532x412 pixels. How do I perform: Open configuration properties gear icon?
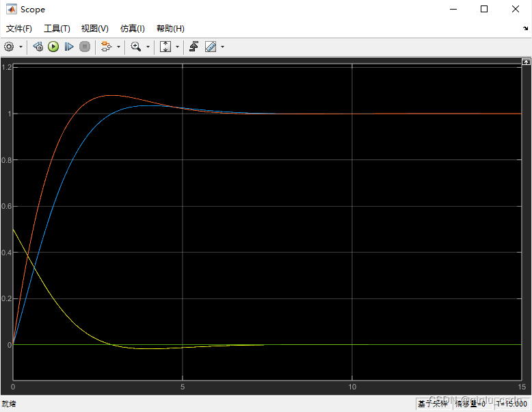[x=9, y=47]
